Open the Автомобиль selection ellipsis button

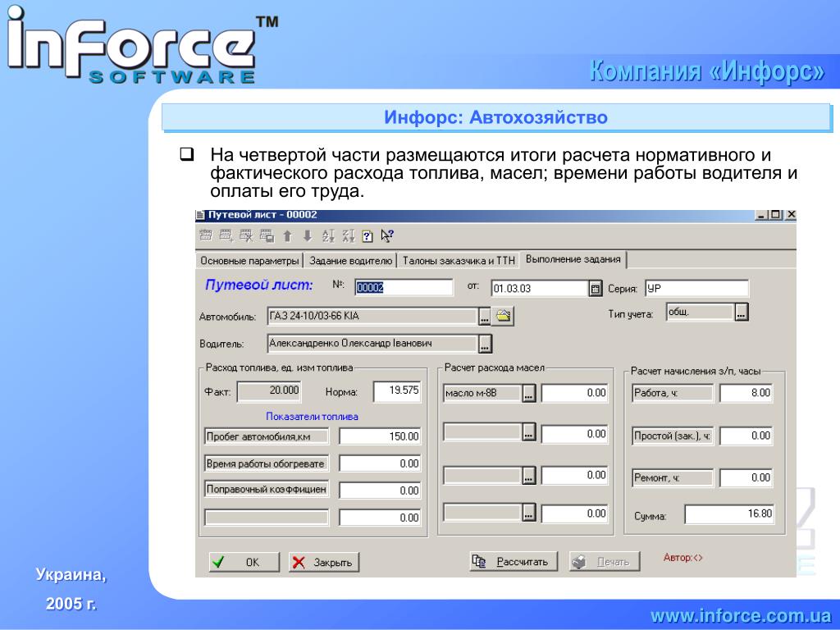click(x=484, y=316)
